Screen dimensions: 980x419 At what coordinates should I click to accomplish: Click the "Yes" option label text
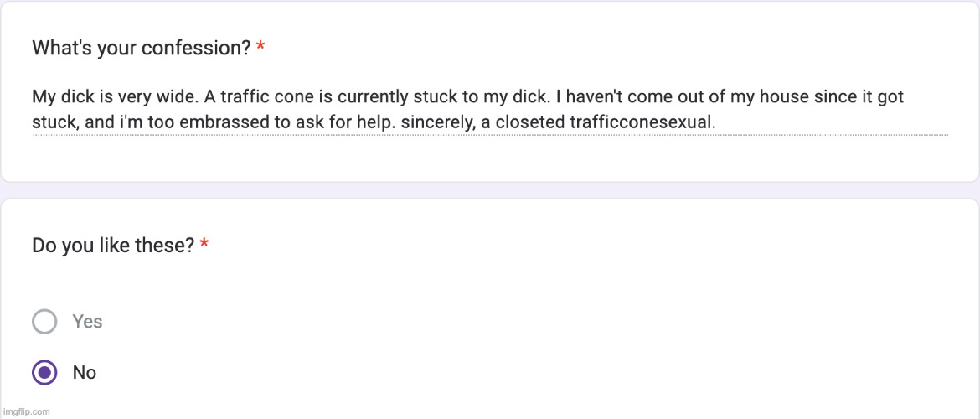point(87,322)
